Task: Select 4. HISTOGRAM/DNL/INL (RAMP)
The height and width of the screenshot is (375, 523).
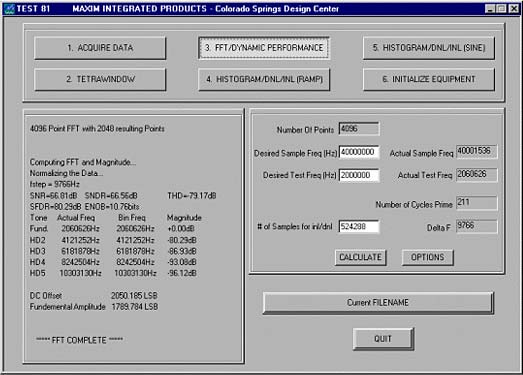Action: pos(264,79)
